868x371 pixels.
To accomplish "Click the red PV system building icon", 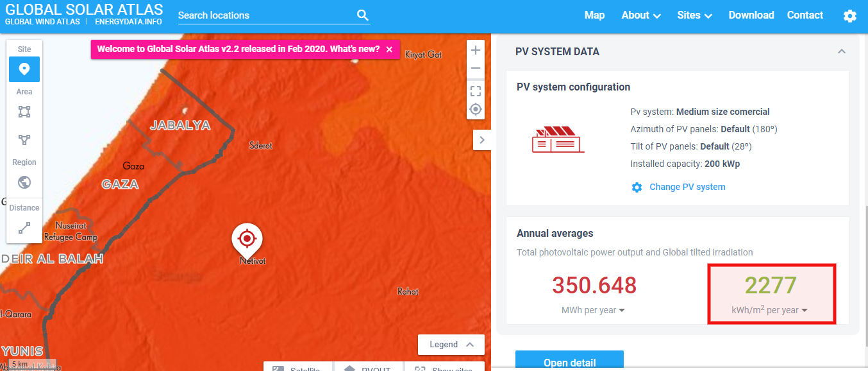I will (558, 139).
